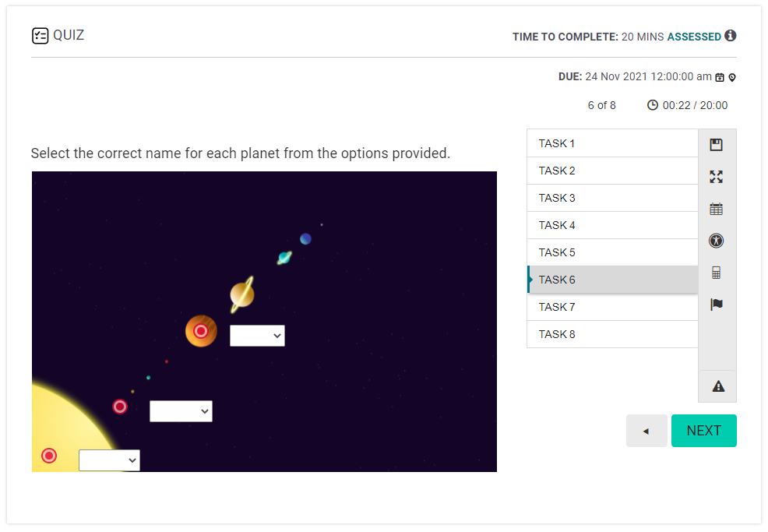Viewport: 768px width, 532px height.
Task: Flag this task for review
Action: [x=717, y=305]
